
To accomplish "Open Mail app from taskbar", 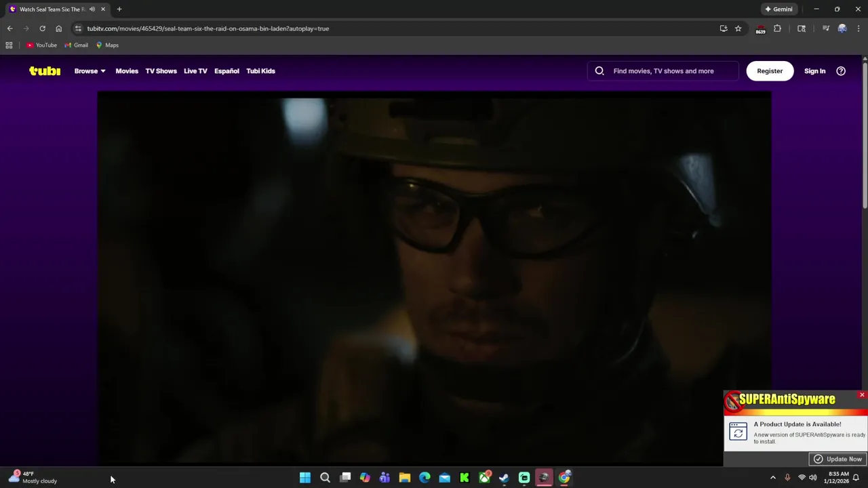I will (444, 478).
